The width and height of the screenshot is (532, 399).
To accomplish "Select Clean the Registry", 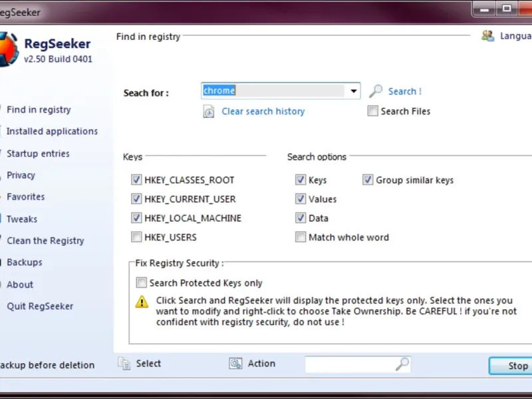I will click(45, 241).
